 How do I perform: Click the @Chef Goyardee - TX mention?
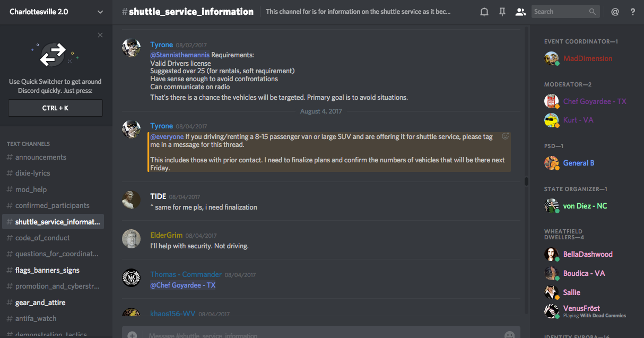182,285
